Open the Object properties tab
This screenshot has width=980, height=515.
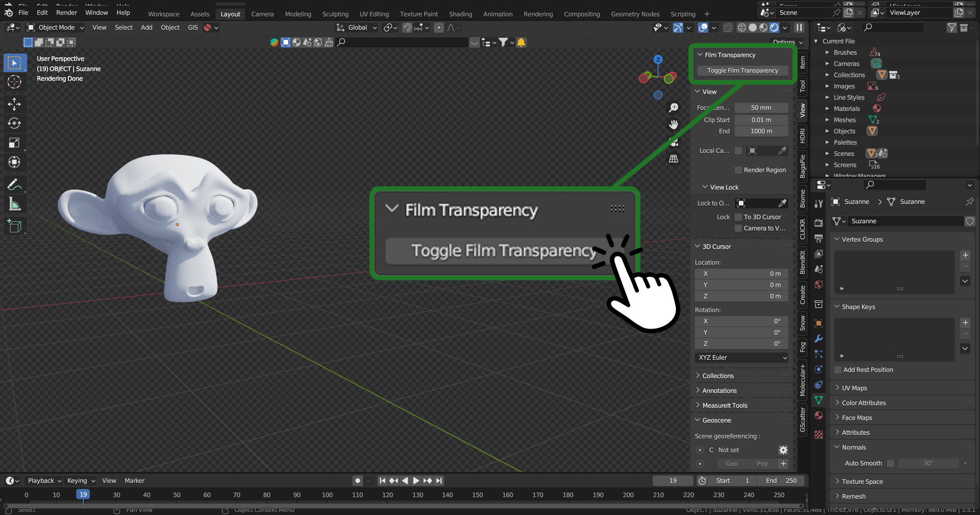coord(819,323)
